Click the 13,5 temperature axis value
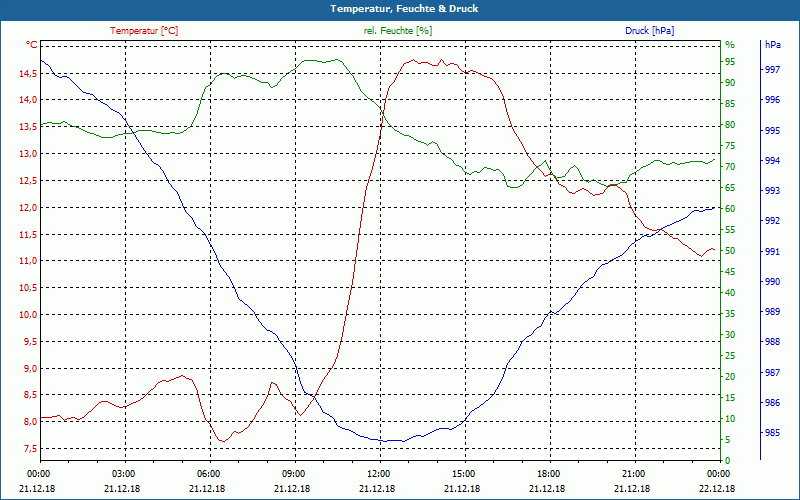This screenshot has height=500, width=800. click(28, 127)
